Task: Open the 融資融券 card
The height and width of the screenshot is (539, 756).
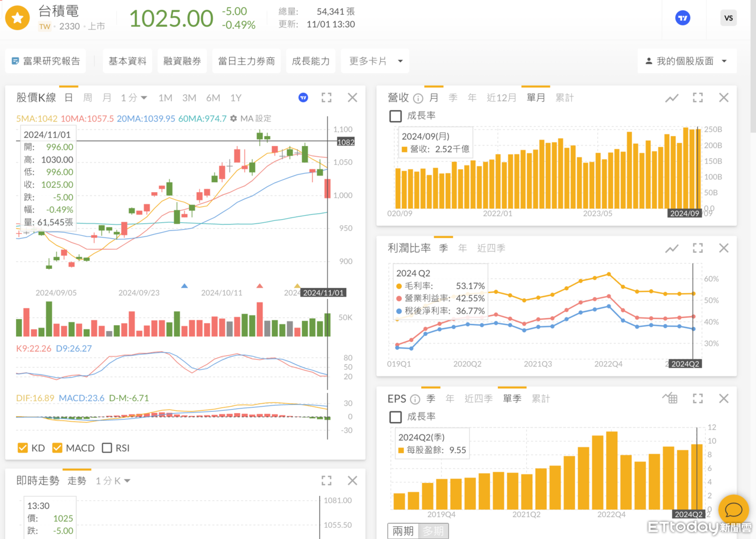Action: [182, 61]
